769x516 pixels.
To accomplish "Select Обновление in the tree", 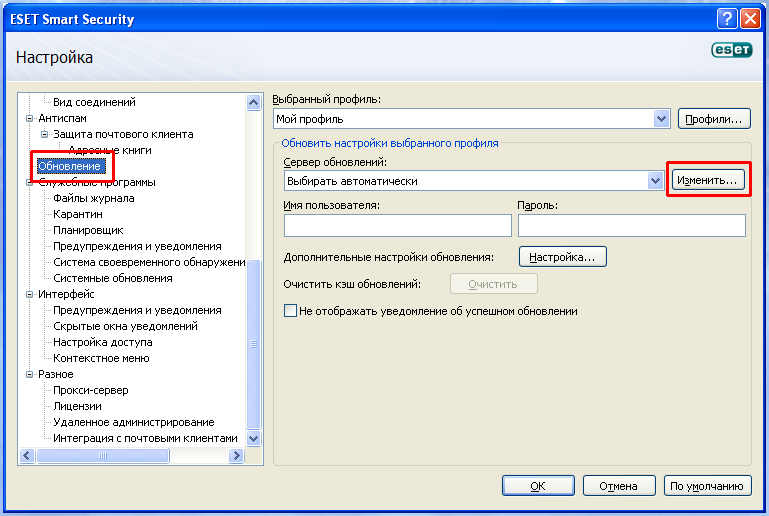I will [69, 166].
